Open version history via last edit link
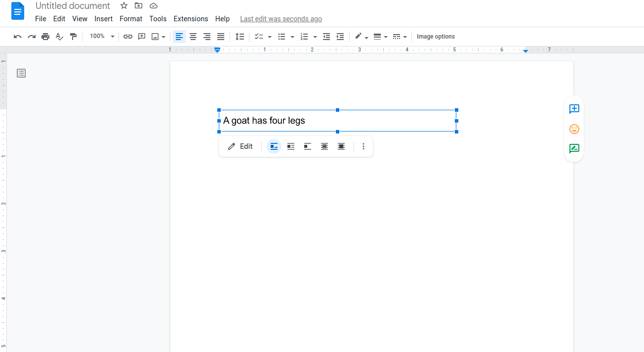644x352 pixels. (281, 18)
